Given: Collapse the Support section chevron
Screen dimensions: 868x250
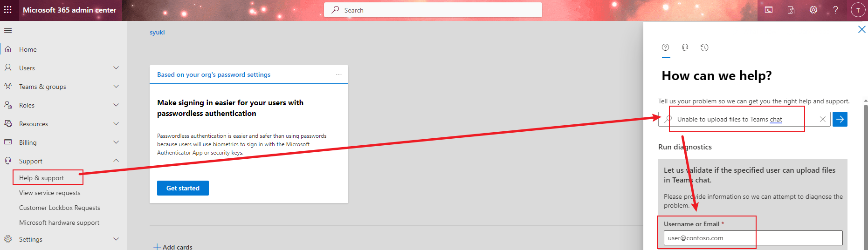Looking at the screenshot, I should click(116, 161).
